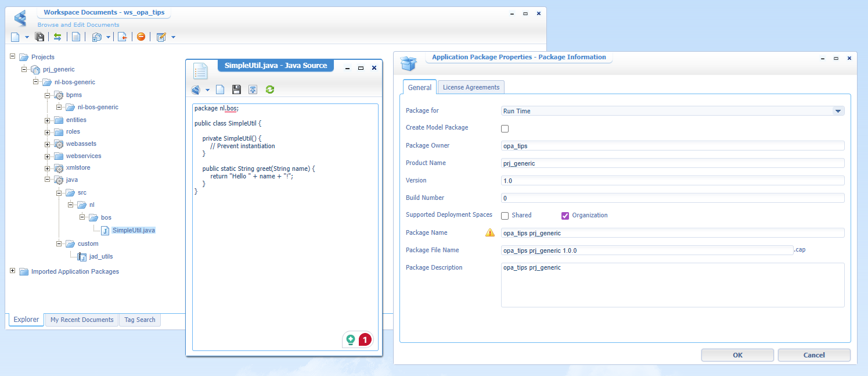Click Save All icon in workspace toolbar

(x=39, y=37)
